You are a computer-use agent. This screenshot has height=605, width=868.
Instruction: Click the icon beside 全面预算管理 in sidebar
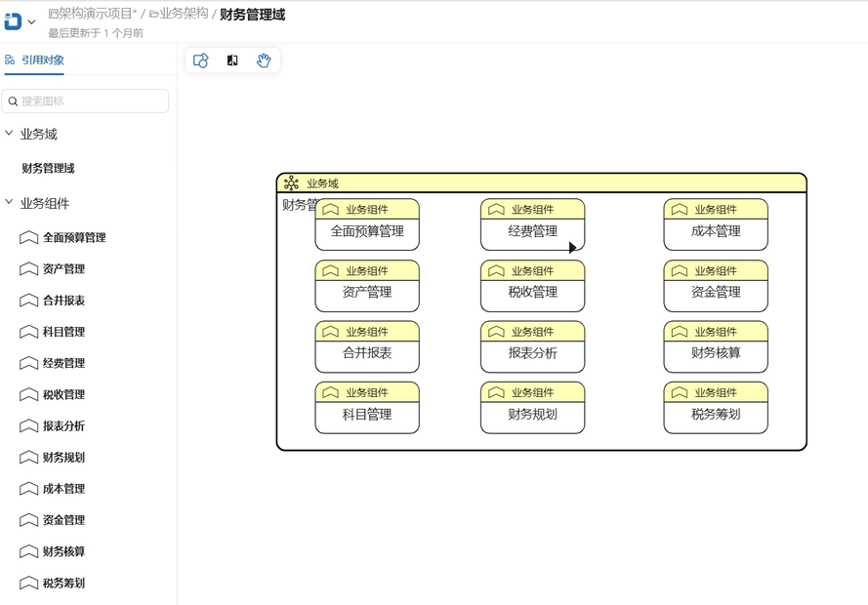coord(29,238)
